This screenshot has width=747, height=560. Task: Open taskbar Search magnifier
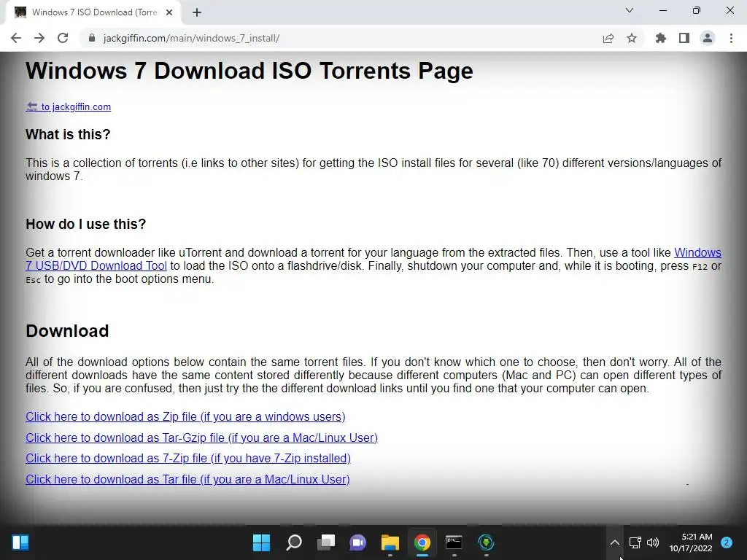coord(294,542)
